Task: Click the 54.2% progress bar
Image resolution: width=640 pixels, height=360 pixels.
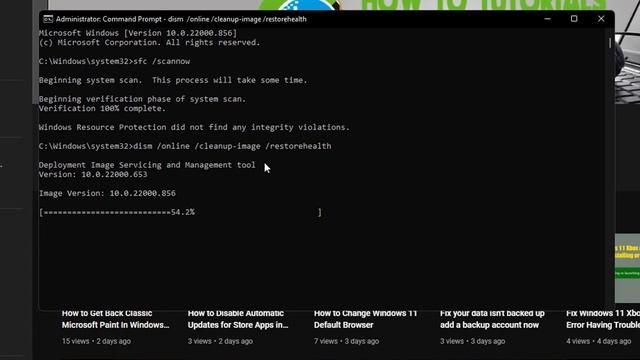Action: click(x=180, y=212)
